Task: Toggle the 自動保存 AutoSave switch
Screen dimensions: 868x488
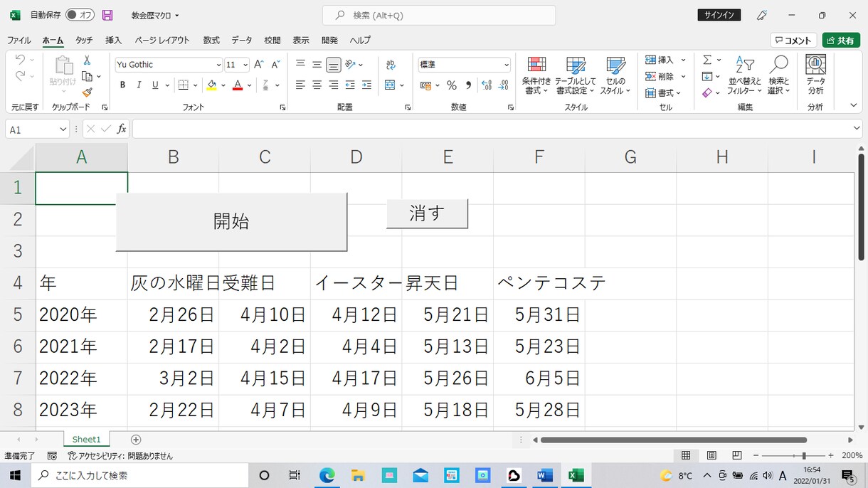Action: [80, 15]
